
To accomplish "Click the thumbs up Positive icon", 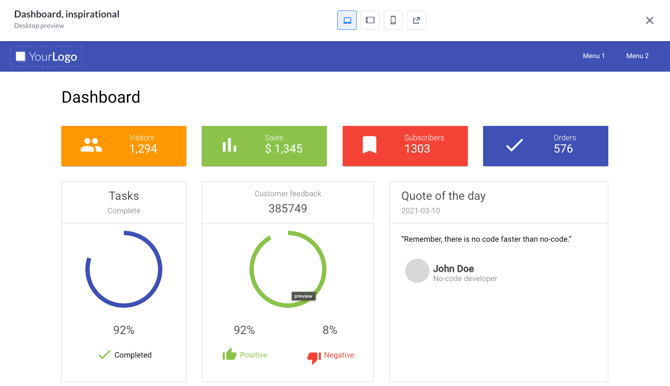I will (229, 354).
